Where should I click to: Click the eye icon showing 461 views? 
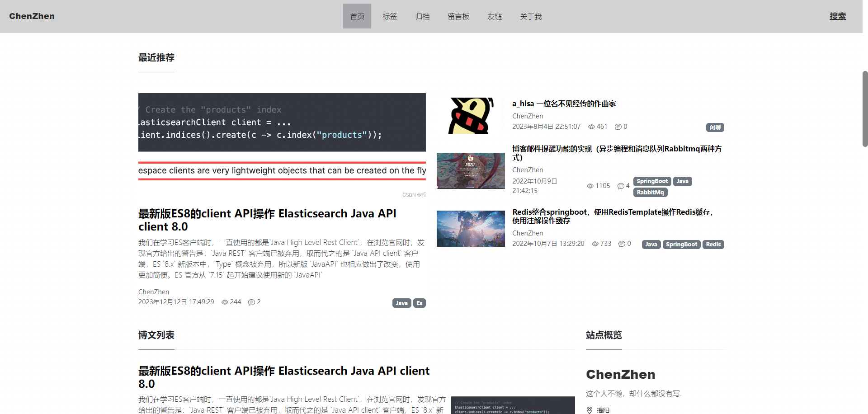[x=591, y=127]
